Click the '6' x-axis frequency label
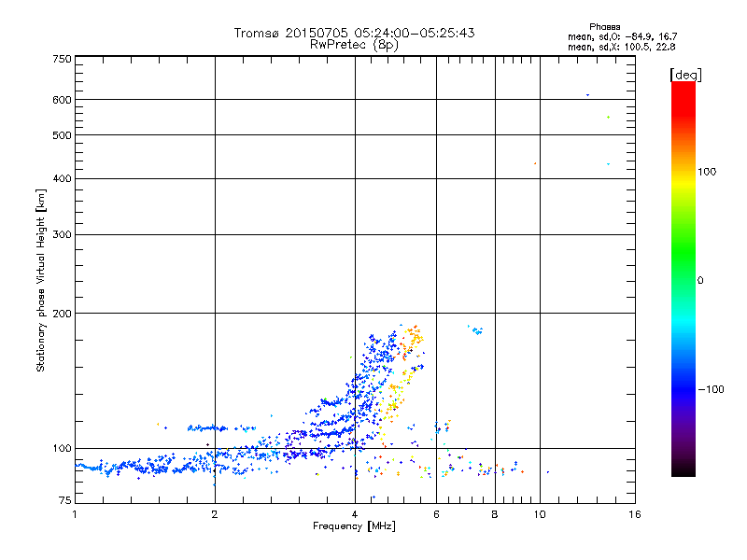The image size is (747, 560). [x=436, y=514]
